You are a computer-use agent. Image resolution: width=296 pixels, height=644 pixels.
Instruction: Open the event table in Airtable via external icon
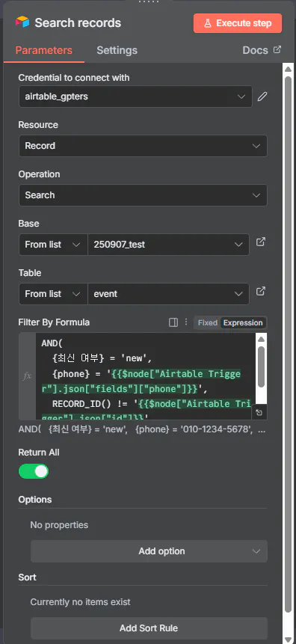coord(260,291)
